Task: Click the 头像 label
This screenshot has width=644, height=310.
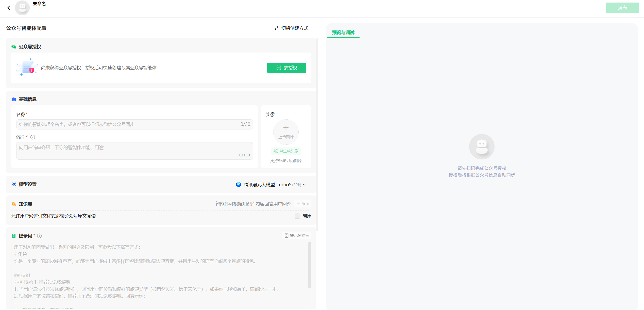Action: pos(270,115)
